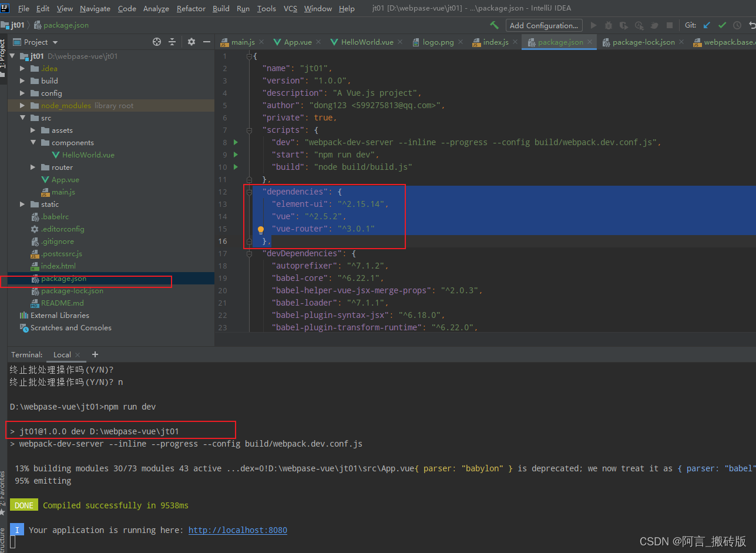Image resolution: width=756 pixels, height=553 pixels.
Task: Select HelloWorld.vue in the project tree
Action: pyautogui.click(x=88, y=155)
